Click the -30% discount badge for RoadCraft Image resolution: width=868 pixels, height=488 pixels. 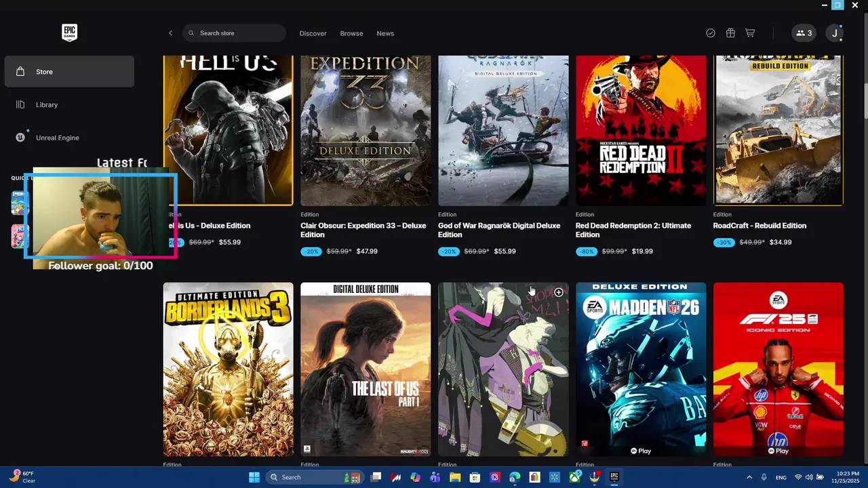pyautogui.click(x=724, y=242)
